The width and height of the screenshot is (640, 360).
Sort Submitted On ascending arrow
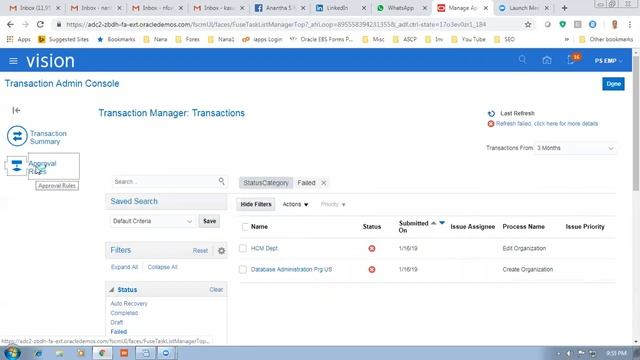point(433,223)
